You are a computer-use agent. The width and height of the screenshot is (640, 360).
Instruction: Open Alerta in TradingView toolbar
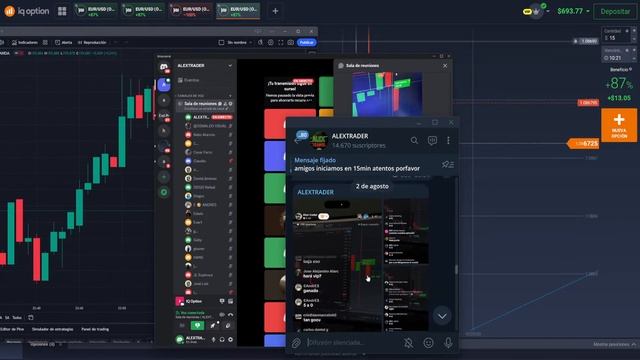point(64,42)
